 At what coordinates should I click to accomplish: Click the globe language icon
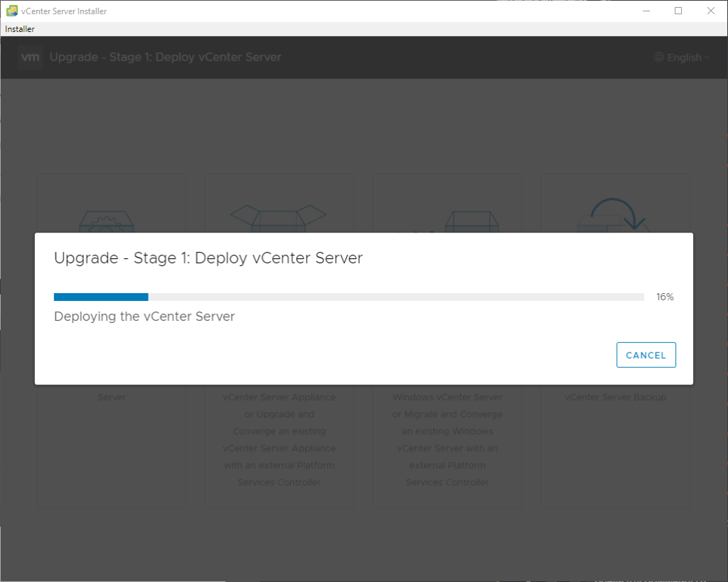[659, 57]
